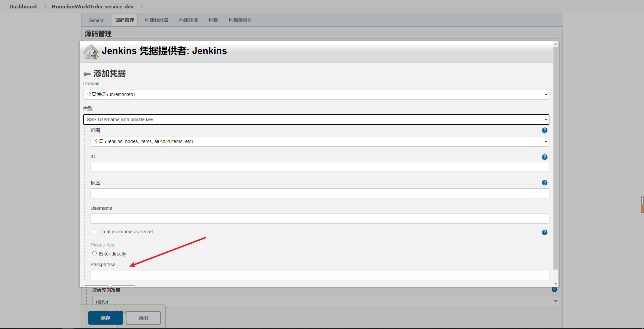
Task: Switch to the 构建触发器 tab
Action: [x=157, y=20]
